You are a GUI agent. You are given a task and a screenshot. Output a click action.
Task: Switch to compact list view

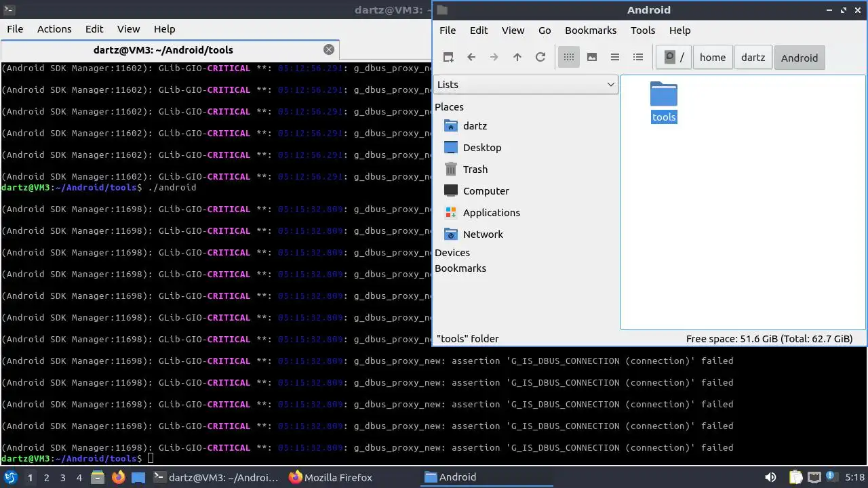point(615,58)
